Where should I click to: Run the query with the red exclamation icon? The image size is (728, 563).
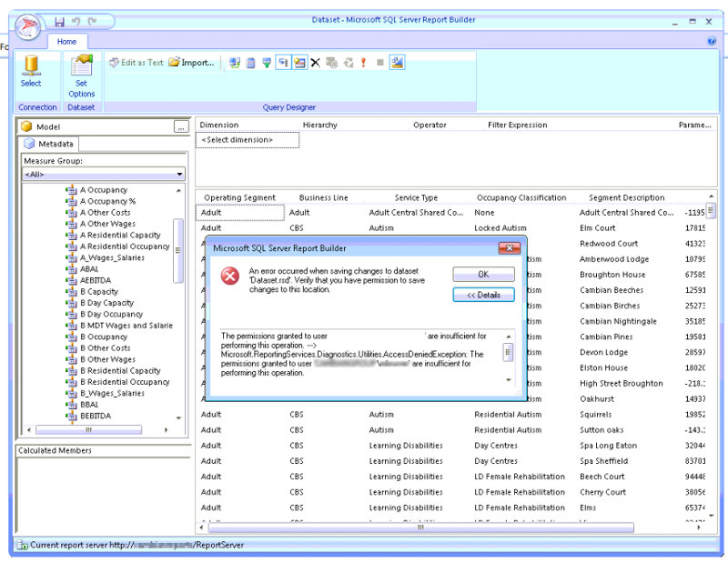point(363,62)
